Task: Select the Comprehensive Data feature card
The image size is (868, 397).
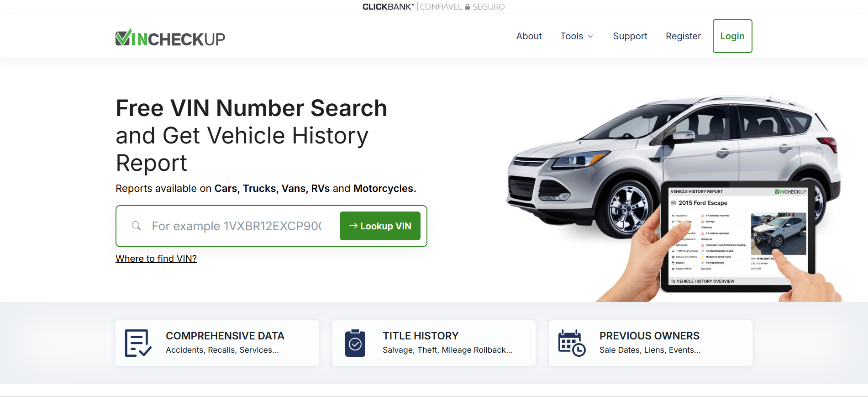Action: point(217,343)
